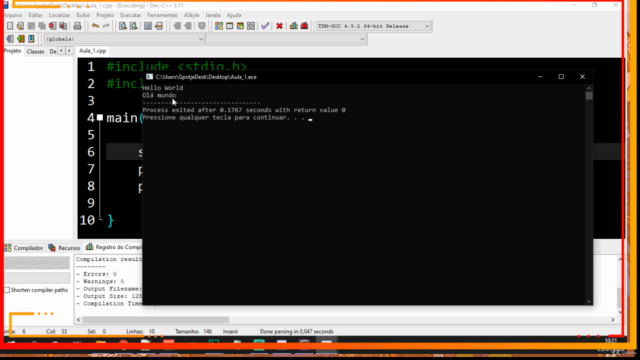Click the Compile and Run toolbar icon
The height and width of the screenshot is (360, 640).
[240, 26]
